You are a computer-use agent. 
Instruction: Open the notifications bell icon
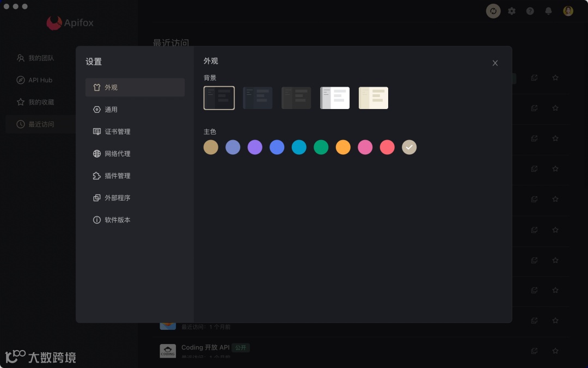[x=548, y=11]
